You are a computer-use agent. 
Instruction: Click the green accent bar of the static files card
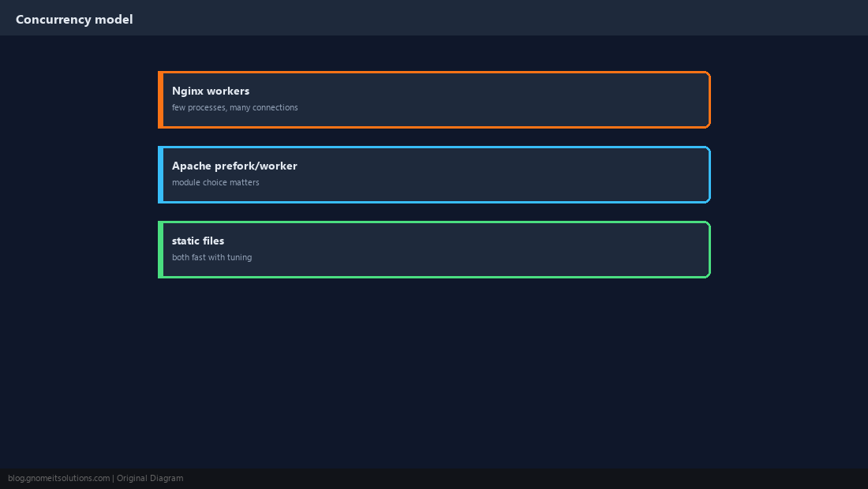pyautogui.click(x=160, y=249)
